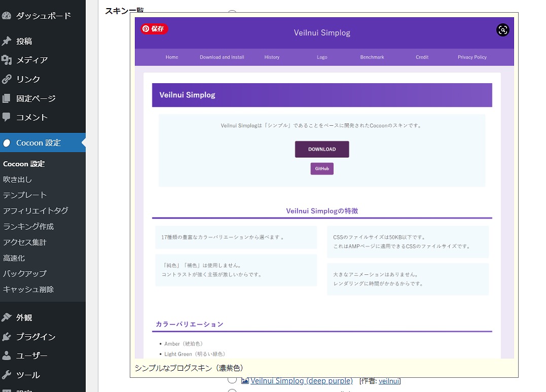Click the Media icon in sidebar
The image size is (546, 392).
pyautogui.click(x=6, y=60)
